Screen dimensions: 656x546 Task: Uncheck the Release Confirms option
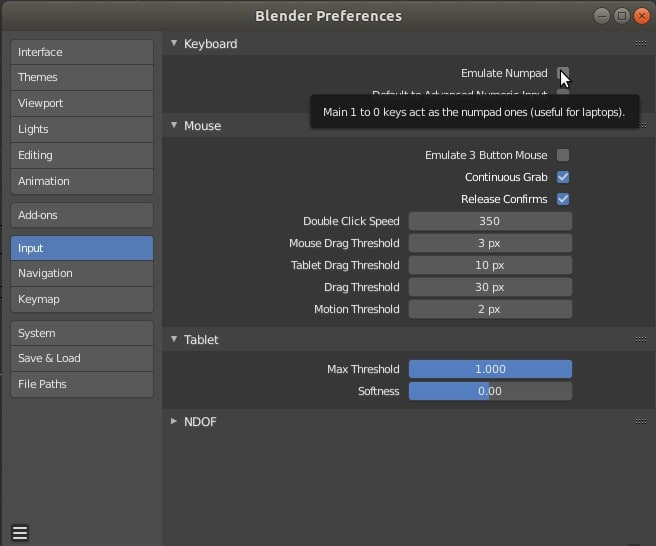point(563,199)
